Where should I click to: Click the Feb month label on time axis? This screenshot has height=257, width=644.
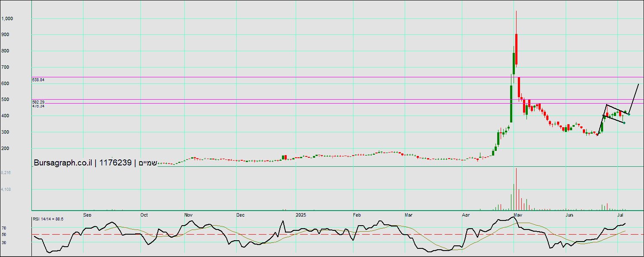357,214
